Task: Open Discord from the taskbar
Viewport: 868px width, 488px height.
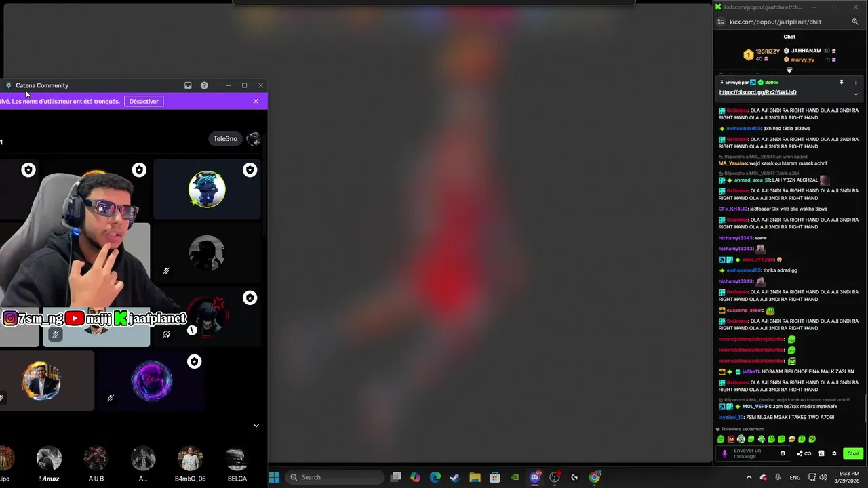Action: point(534,477)
